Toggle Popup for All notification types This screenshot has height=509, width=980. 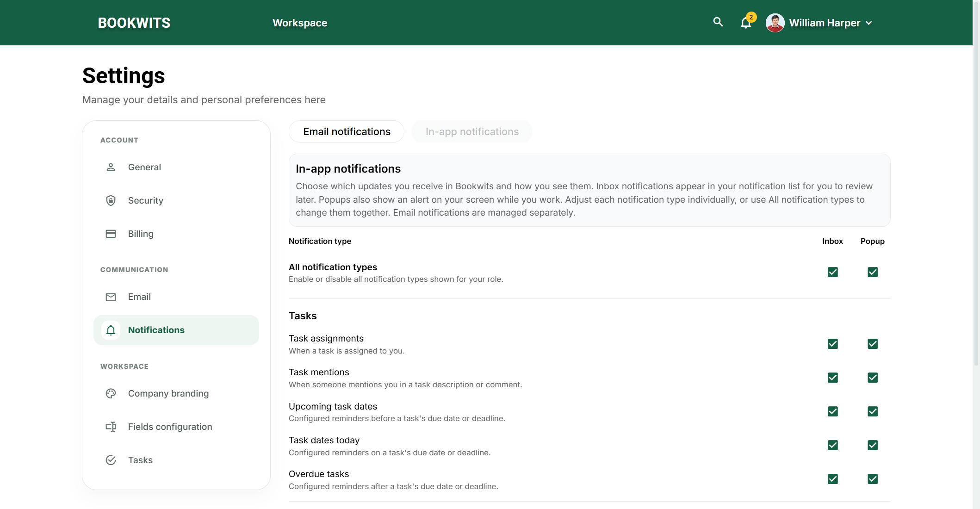[x=873, y=272]
